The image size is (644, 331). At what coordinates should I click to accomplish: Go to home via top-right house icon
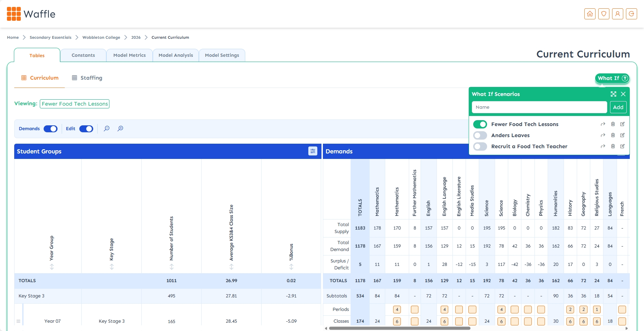(590, 14)
